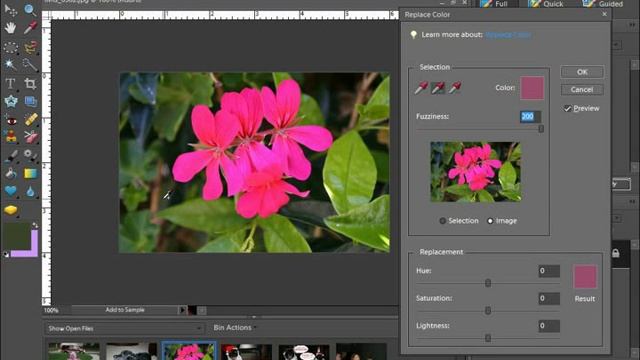Click OK in Replace Color dialog
This screenshot has height=360, width=640.
pos(582,72)
